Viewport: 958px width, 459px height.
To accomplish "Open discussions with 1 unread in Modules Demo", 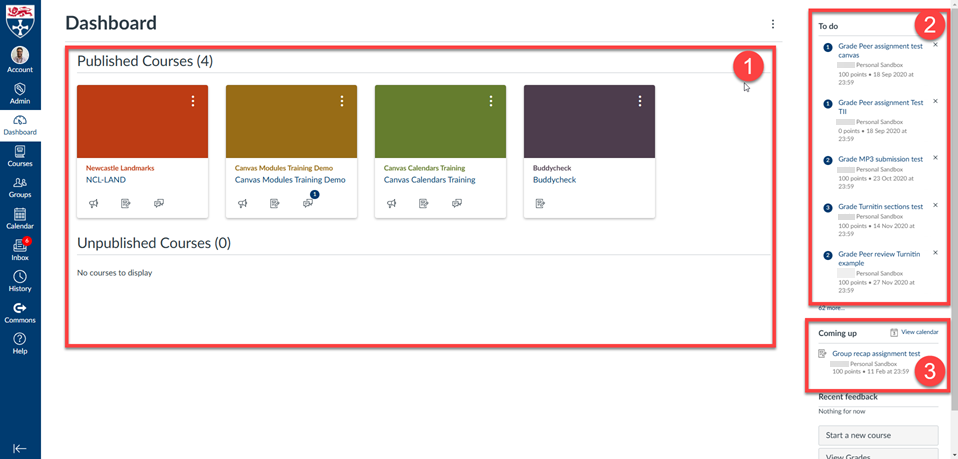I will (309, 202).
